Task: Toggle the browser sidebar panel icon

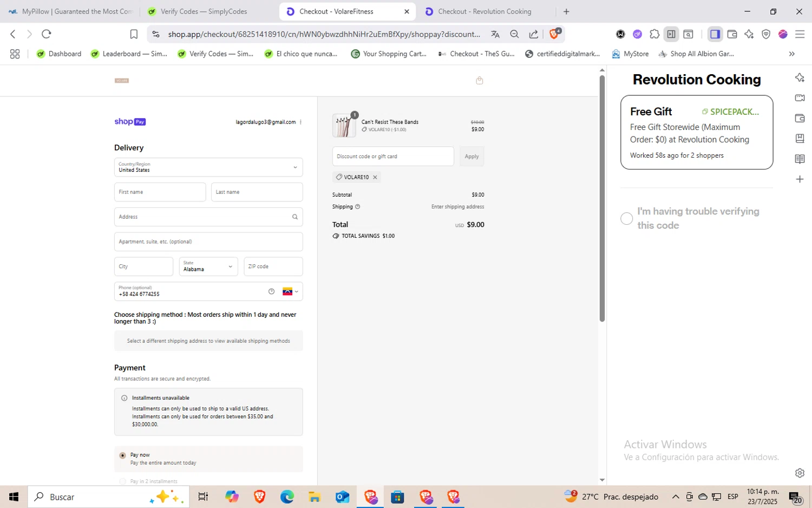Action: point(715,34)
